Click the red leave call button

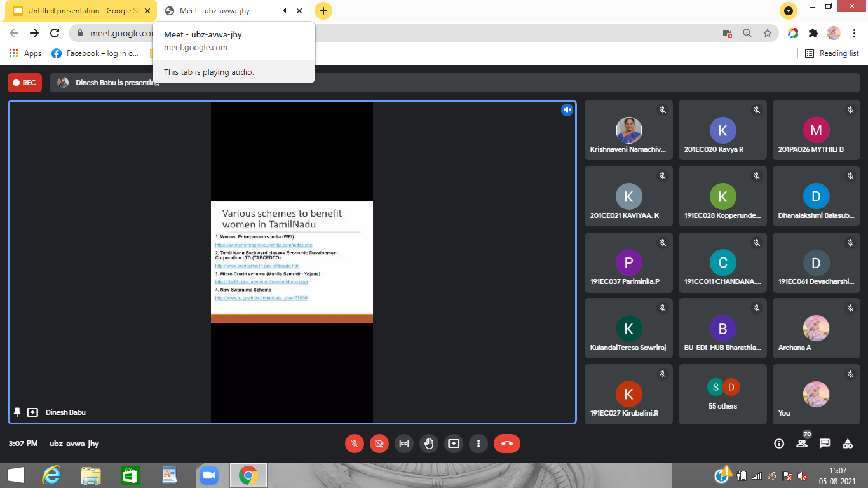(x=507, y=444)
